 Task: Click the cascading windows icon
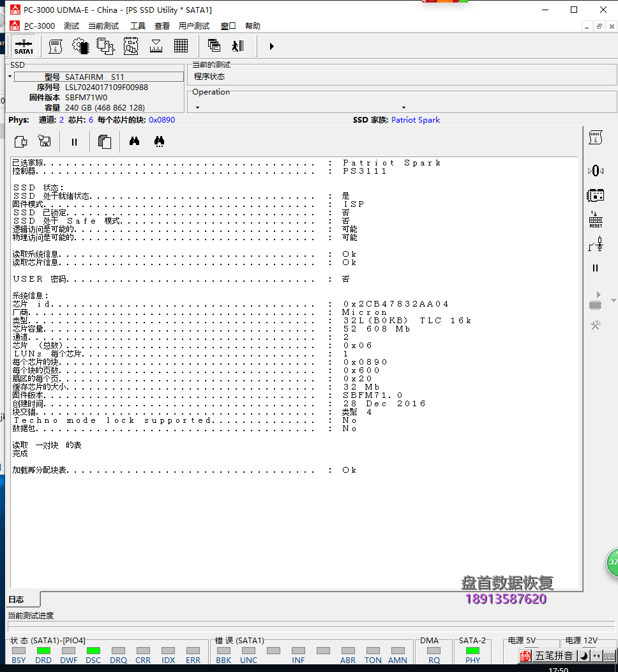pyautogui.click(x=214, y=45)
